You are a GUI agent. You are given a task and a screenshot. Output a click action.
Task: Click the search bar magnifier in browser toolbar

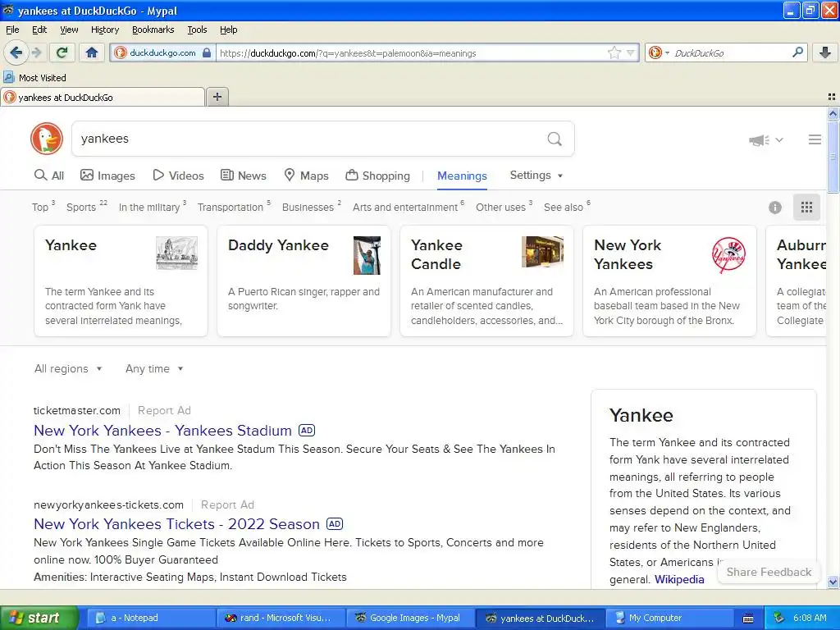(797, 52)
